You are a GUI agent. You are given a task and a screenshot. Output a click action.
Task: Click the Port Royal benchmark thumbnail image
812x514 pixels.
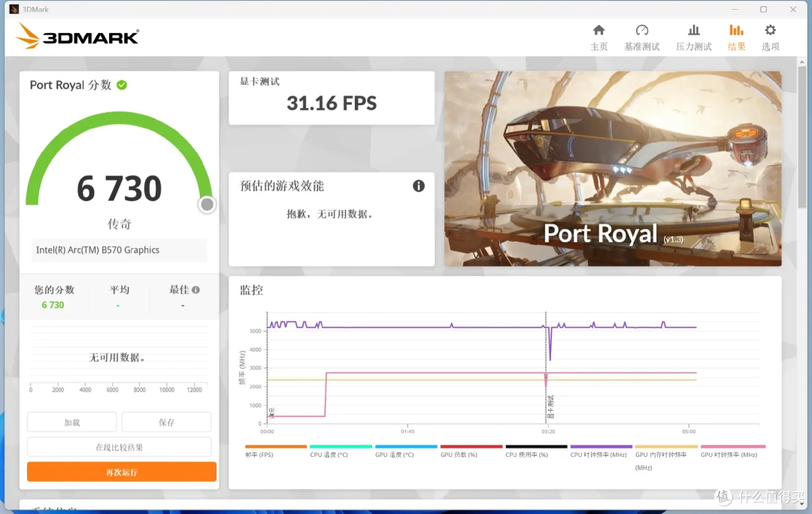point(613,169)
